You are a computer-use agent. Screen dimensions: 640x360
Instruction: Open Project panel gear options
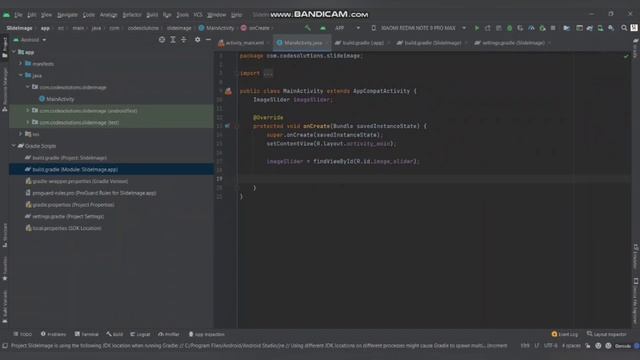(x=198, y=40)
